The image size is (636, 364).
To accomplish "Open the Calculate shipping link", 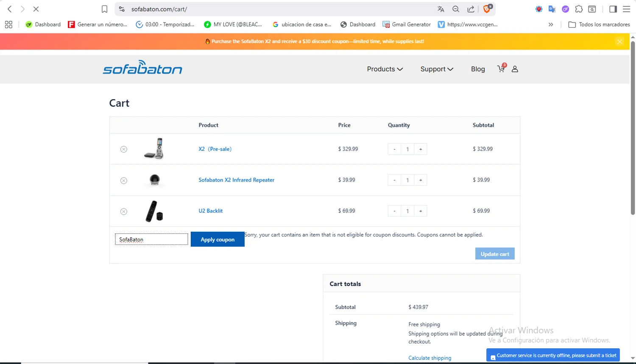I will coord(430,358).
